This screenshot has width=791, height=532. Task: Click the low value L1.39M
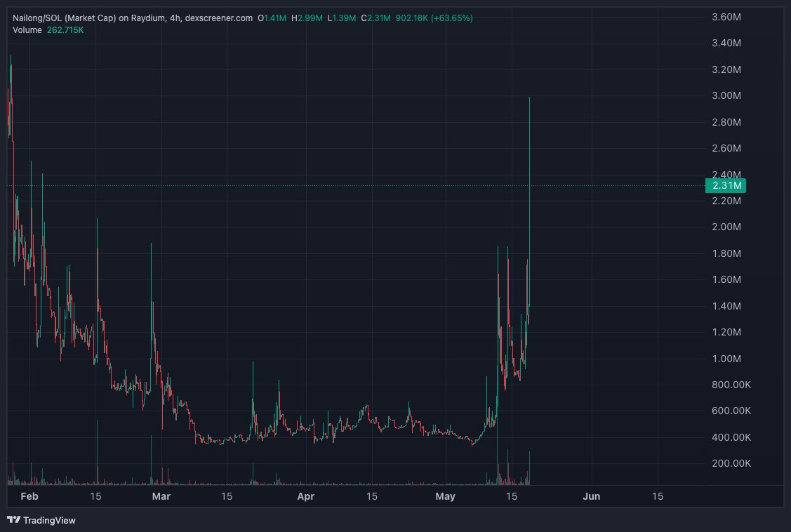342,18
